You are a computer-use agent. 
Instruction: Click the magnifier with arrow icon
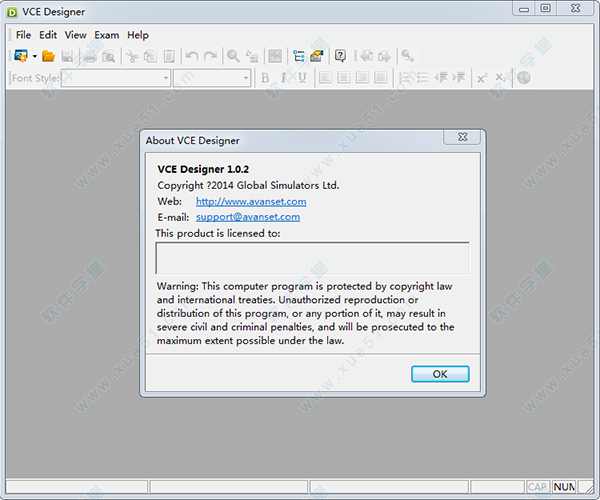coord(407,56)
